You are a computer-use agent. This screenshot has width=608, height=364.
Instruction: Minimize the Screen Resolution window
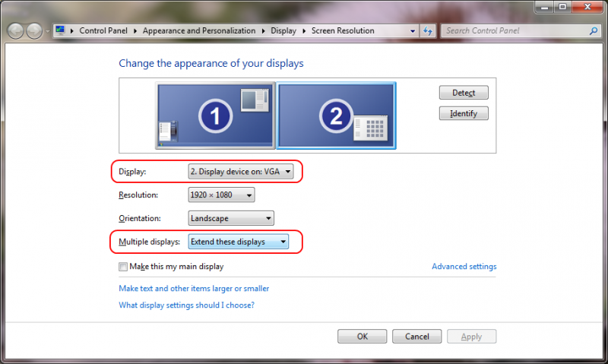click(x=545, y=7)
